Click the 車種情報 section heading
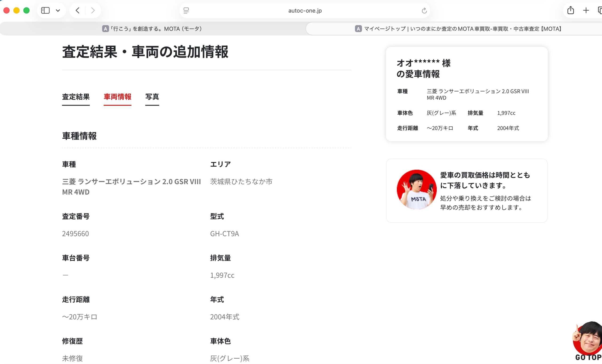This screenshot has height=364, width=602. (79, 136)
